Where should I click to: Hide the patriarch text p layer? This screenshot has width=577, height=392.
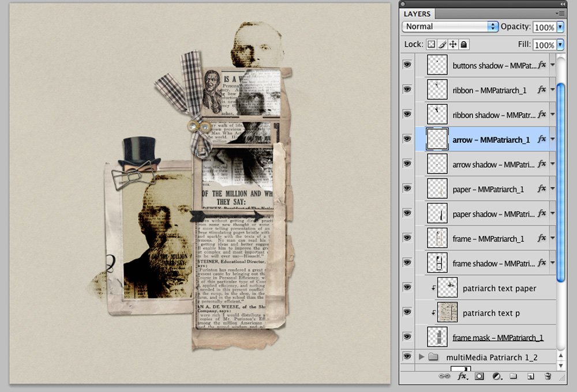[x=407, y=311]
